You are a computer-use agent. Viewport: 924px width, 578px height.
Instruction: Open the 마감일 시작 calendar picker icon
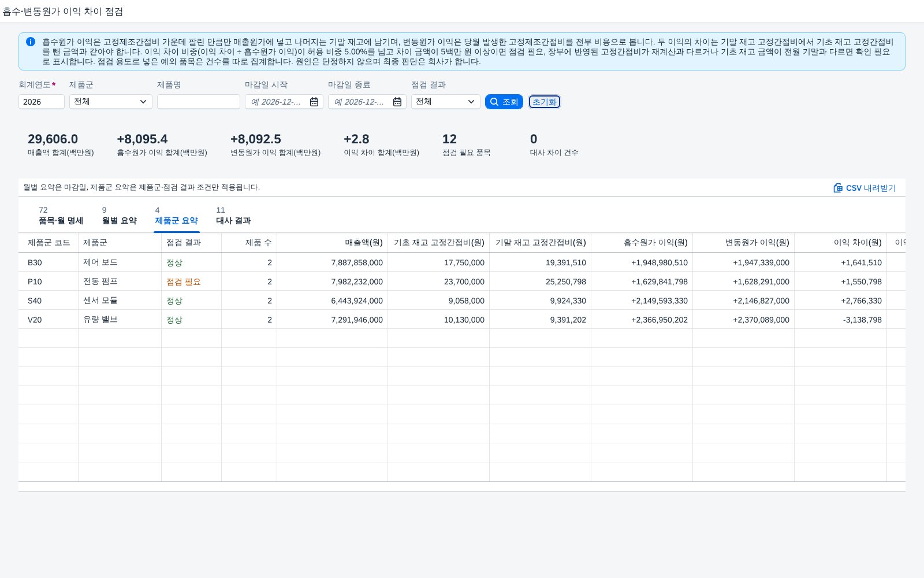point(314,102)
